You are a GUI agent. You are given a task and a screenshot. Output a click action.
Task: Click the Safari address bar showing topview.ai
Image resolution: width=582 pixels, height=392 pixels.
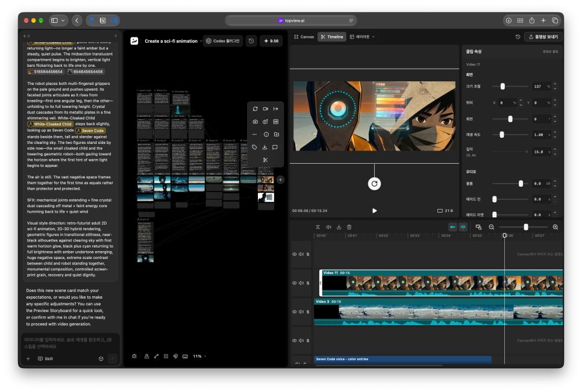291,20
